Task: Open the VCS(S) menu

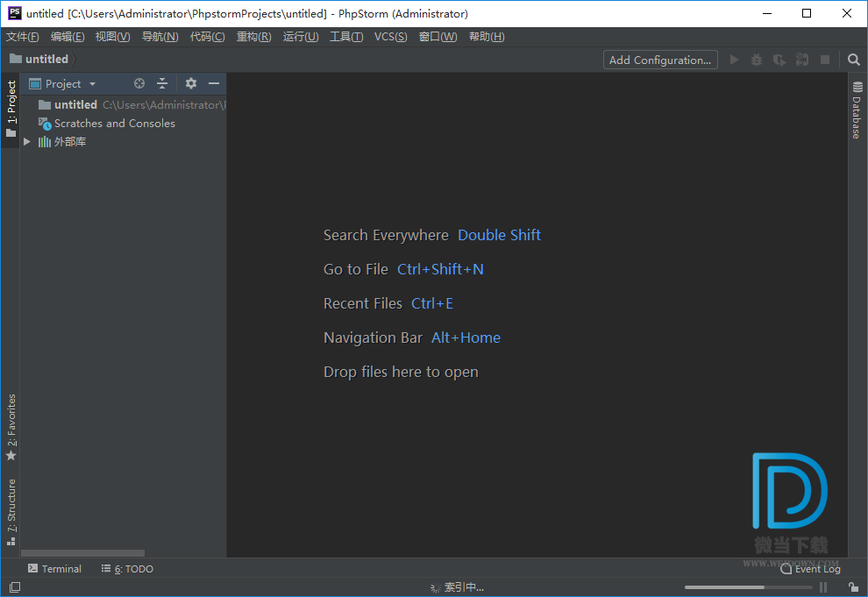Action: (x=391, y=37)
